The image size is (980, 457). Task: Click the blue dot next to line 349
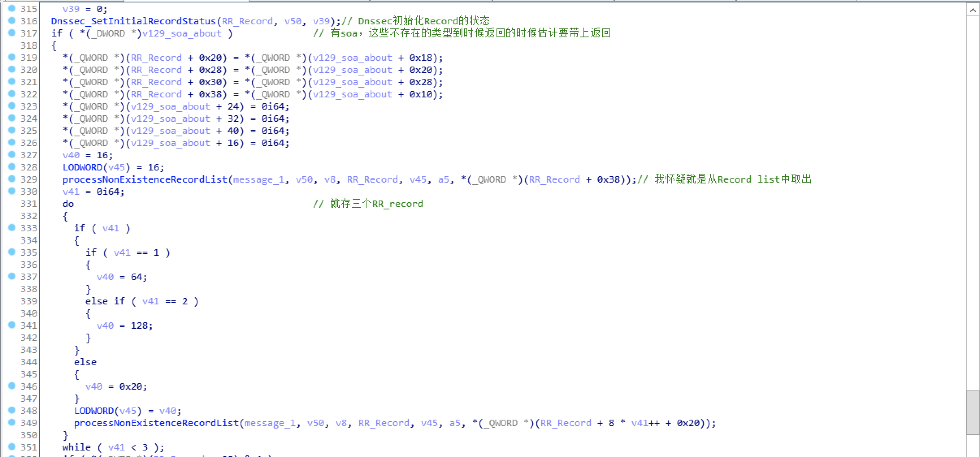click(x=12, y=422)
